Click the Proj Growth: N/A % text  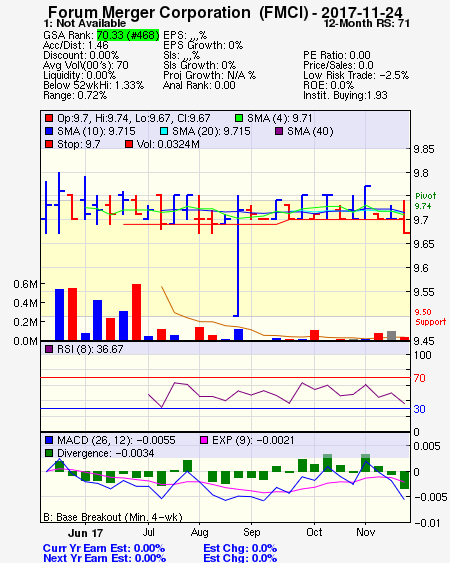[209, 75]
